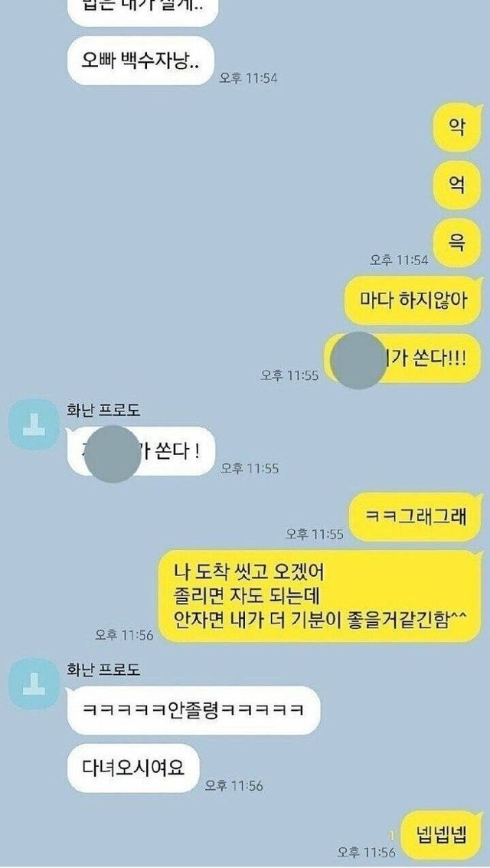Click sender name 화난 프로도 above '가 쏜다 !'

(x=103, y=410)
